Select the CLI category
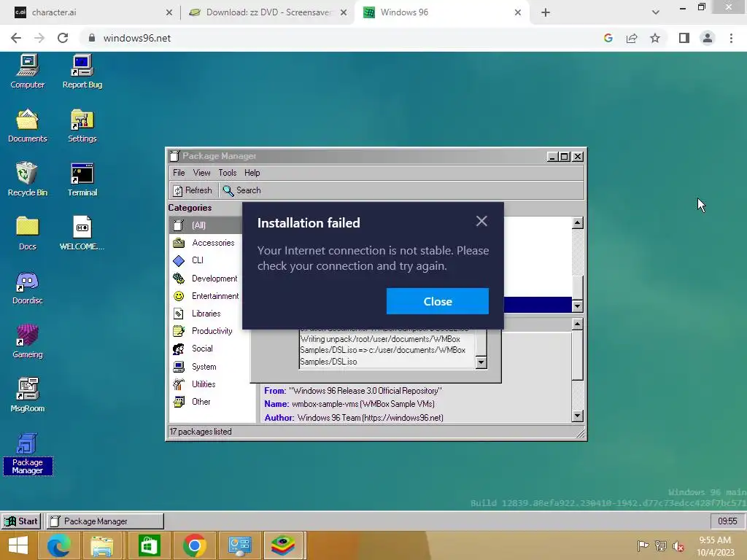Screen dimensions: 747x560 click(x=206, y=260)
